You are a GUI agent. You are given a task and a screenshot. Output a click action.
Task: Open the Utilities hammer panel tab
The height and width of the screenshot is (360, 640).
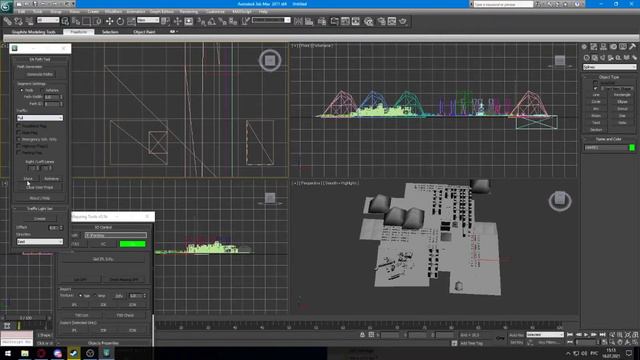tap(633, 47)
